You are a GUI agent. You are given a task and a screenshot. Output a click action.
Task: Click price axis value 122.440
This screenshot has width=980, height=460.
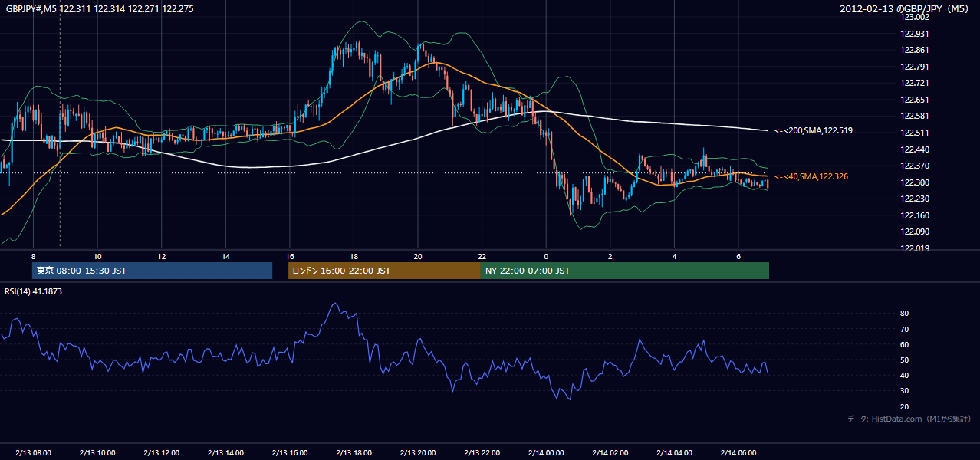click(x=915, y=149)
